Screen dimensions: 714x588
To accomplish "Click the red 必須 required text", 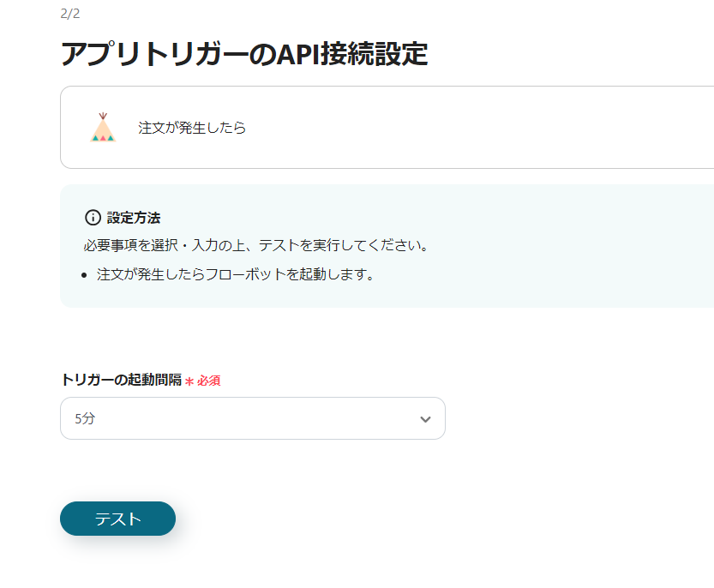I will (x=209, y=381).
